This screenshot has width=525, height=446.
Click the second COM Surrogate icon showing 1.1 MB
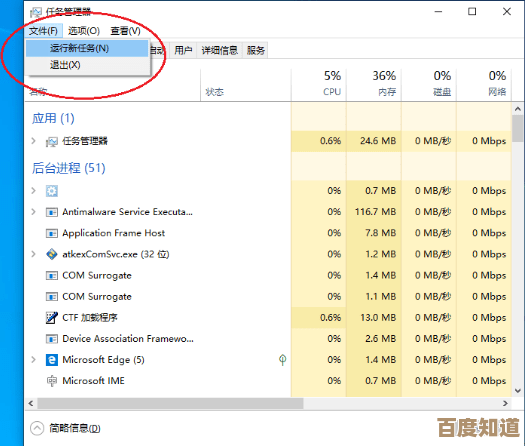[x=52, y=297]
